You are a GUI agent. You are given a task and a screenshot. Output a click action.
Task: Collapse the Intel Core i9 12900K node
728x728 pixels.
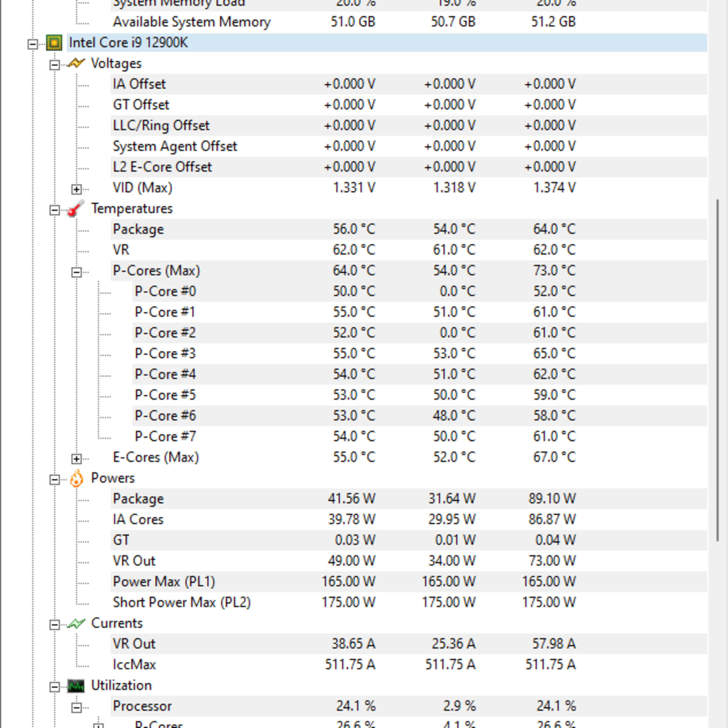(33, 45)
